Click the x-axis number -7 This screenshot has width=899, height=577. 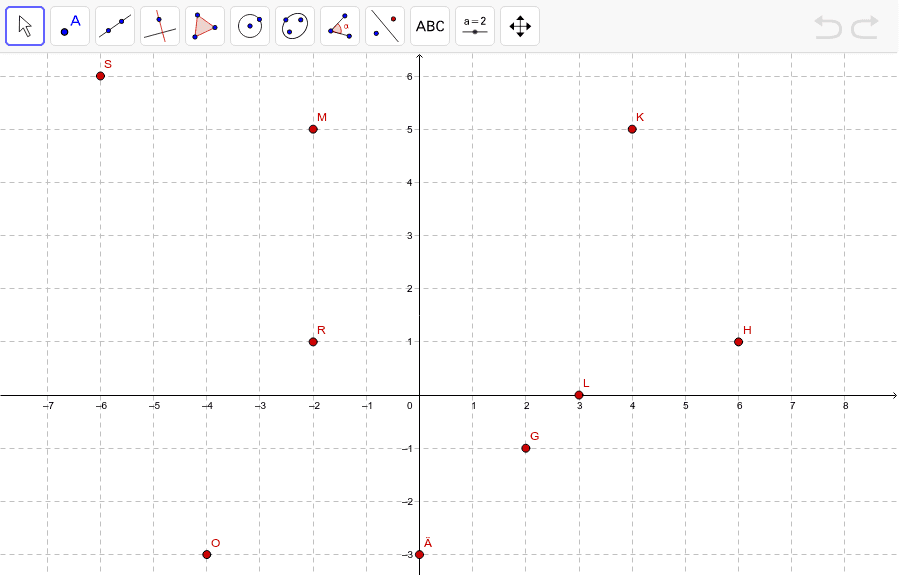pos(48,406)
